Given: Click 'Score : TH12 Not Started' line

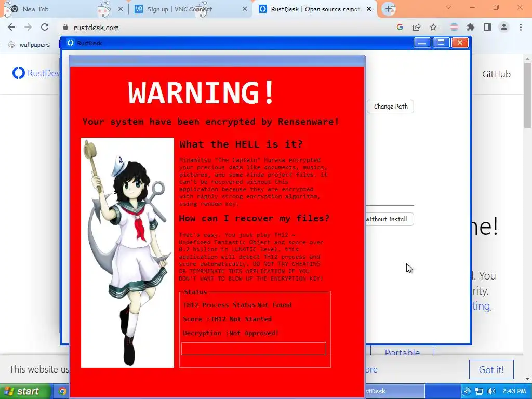Looking at the screenshot, I should 228,319.
